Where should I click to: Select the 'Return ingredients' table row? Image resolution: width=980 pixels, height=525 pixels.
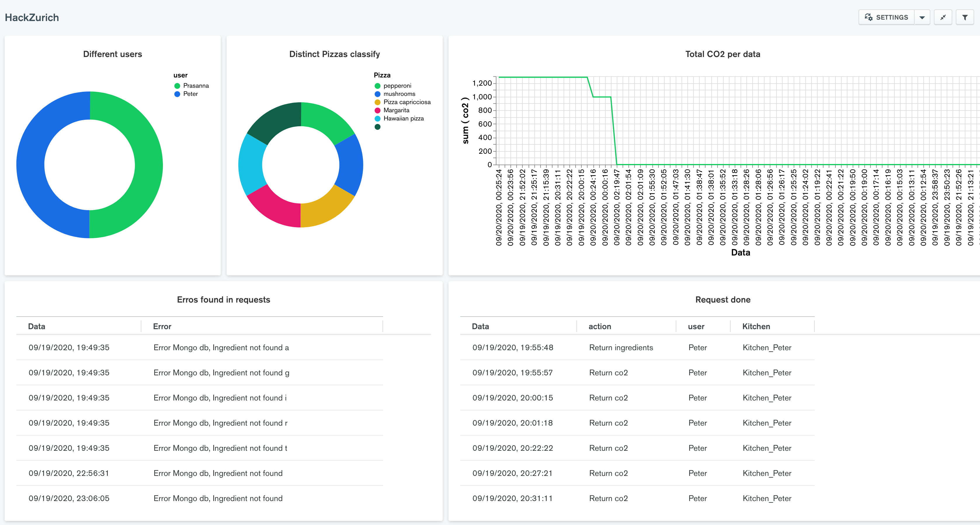(x=621, y=347)
